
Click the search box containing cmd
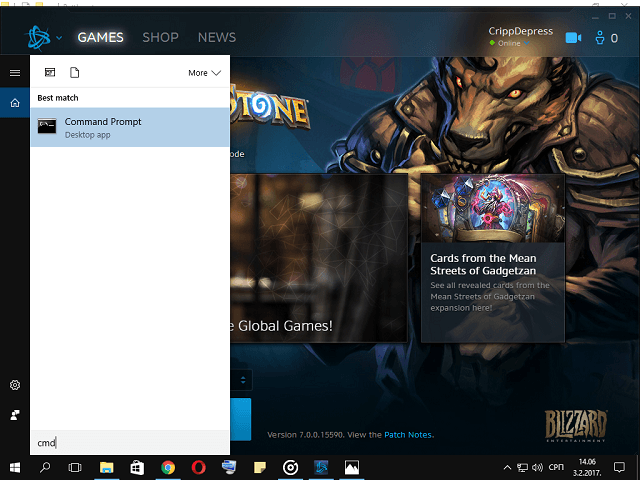pos(130,442)
